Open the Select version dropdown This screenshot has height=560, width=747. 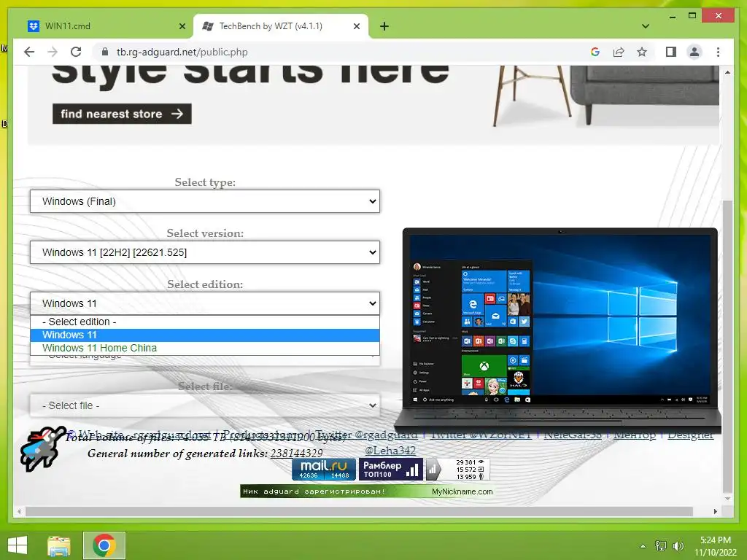205,252
